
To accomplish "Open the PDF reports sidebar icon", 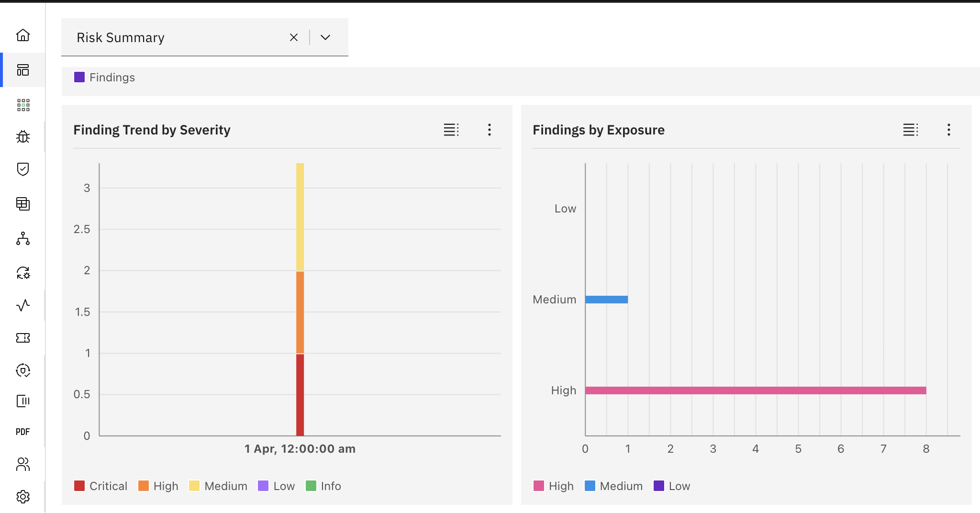I will tap(23, 432).
